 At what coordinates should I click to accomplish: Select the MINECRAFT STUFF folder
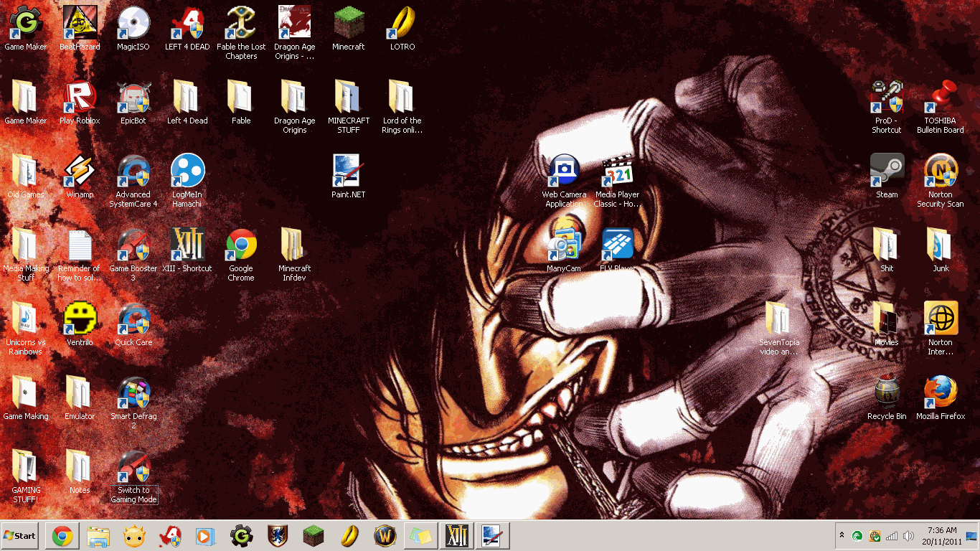click(x=349, y=99)
